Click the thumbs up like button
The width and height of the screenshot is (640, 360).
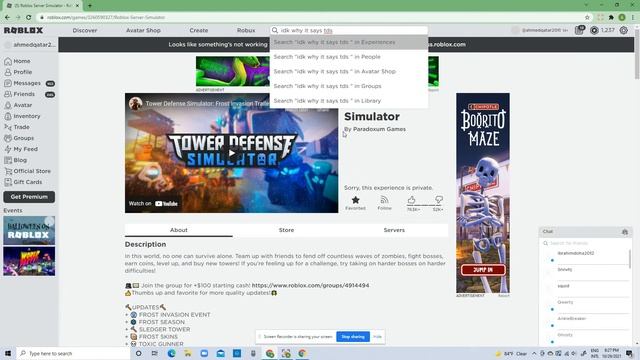(411, 200)
